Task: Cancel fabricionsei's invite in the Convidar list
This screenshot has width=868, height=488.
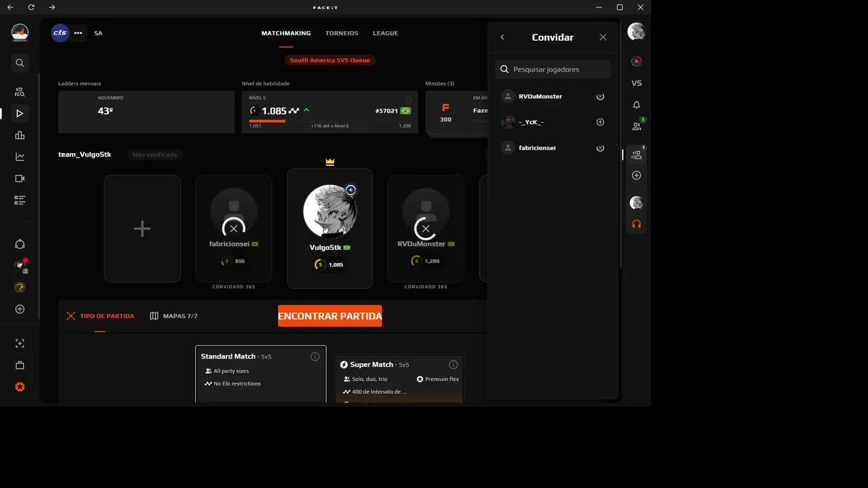Action: (x=600, y=148)
